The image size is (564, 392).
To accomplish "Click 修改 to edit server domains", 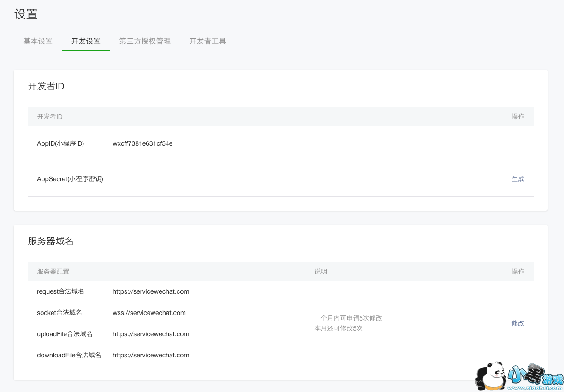I will (x=517, y=323).
